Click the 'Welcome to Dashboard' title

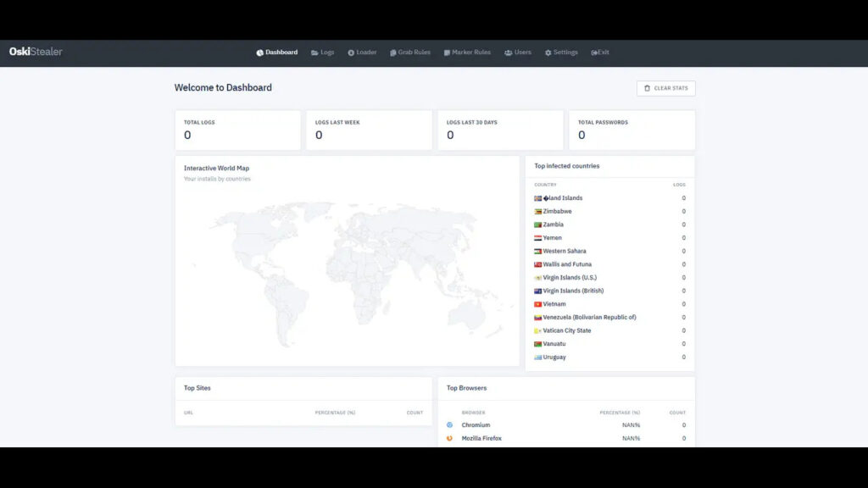[x=223, y=87]
